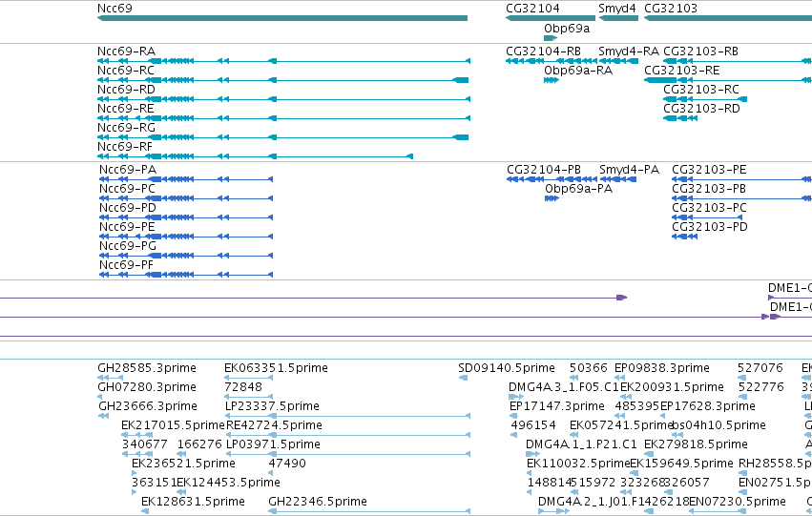
Task: Click protein Smyd4-PA
Action: pyautogui.click(x=617, y=179)
